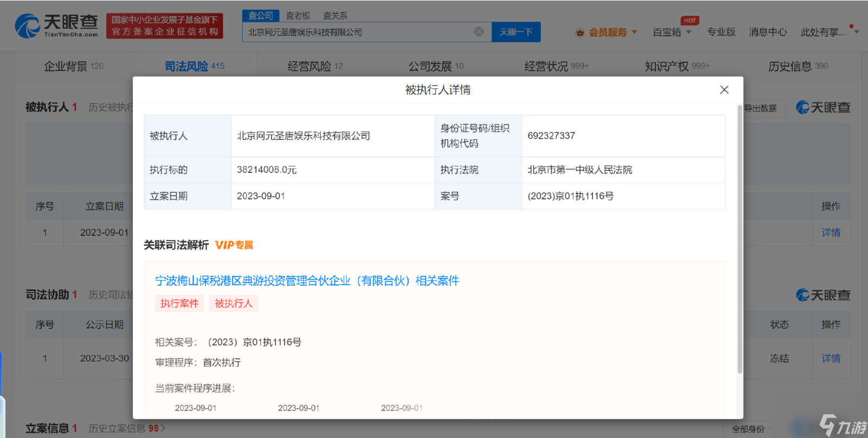Screen dimensions: 868x438
Task: Switch to 历史信息 tab
Action: pos(798,66)
